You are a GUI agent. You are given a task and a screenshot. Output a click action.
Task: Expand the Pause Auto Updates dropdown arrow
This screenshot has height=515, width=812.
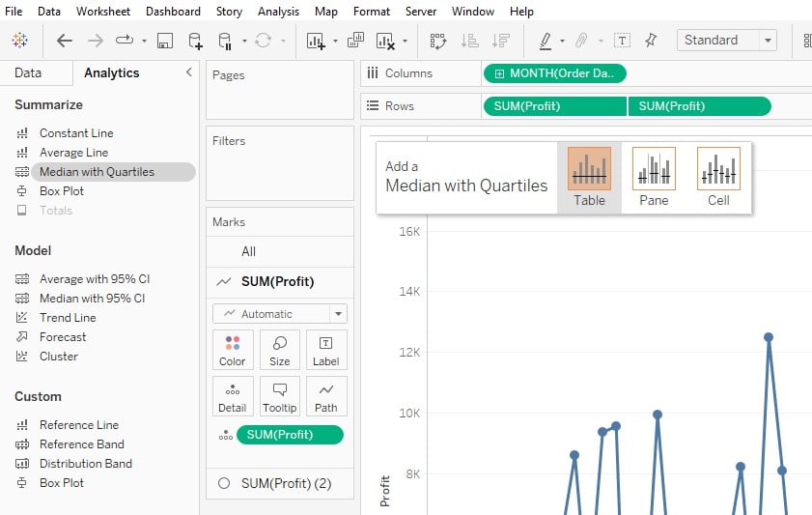point(244,41)
